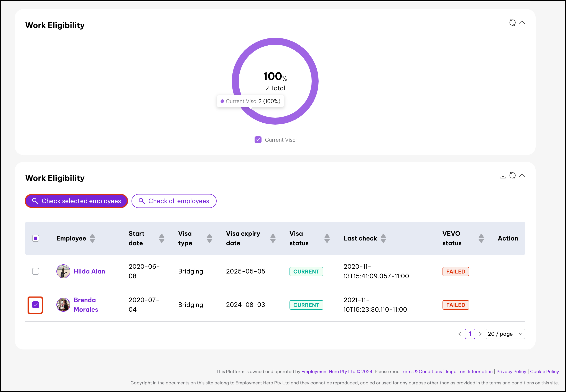Download the Work Eligibility table data
The width and height of the screenshot is (566, 392).
(x=503, y=176)
